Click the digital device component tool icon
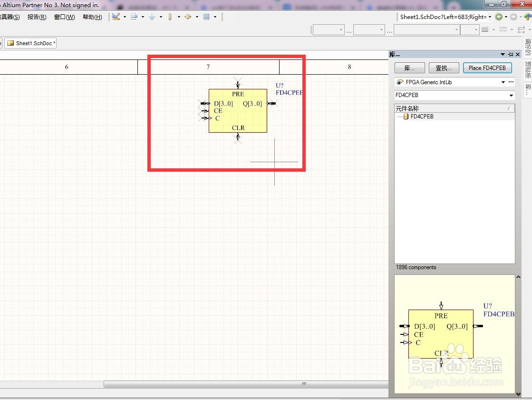 tap(170, 17)
